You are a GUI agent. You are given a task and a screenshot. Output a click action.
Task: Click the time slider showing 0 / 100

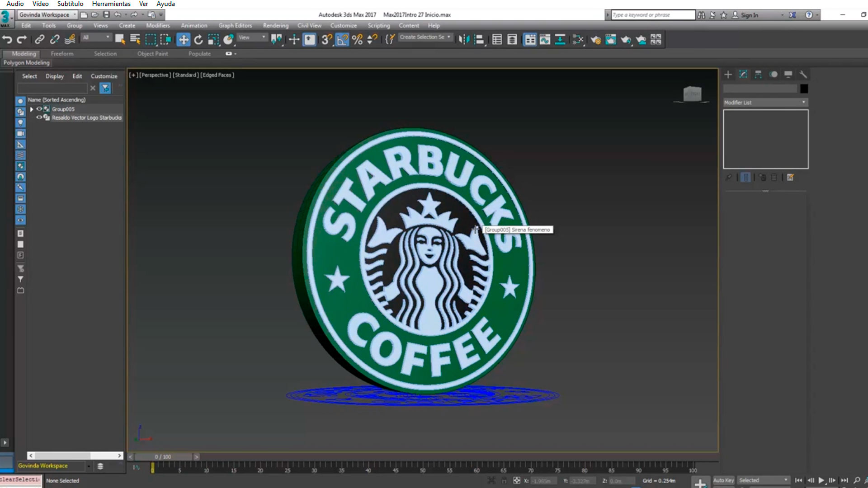(x=163, y=457)
